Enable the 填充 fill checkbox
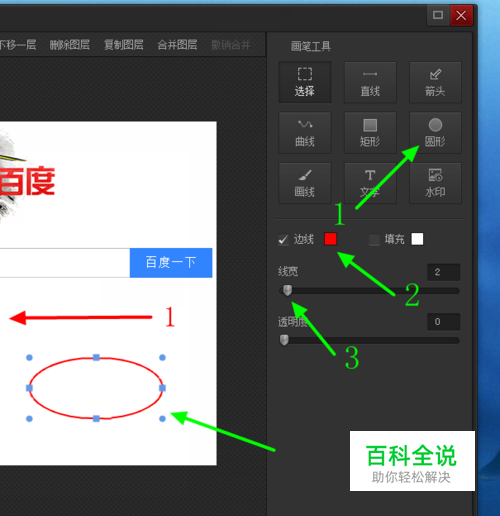The width and height of the screenshot is (500, 516). point(374,239)
